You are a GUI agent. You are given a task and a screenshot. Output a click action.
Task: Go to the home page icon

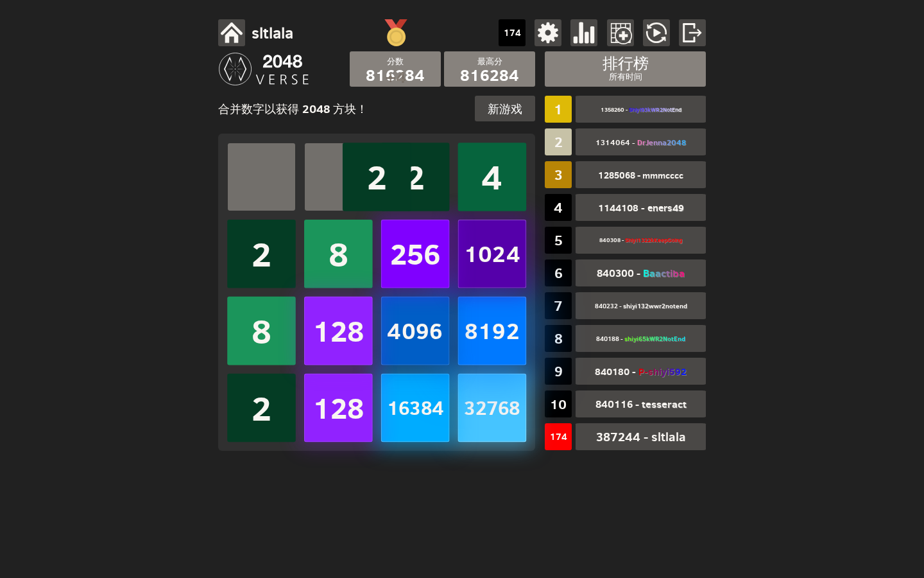232,33
